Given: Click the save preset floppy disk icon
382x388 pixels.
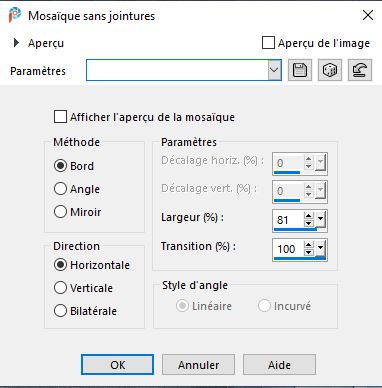Looking at the screenshot, I should (x=300, y=70).
